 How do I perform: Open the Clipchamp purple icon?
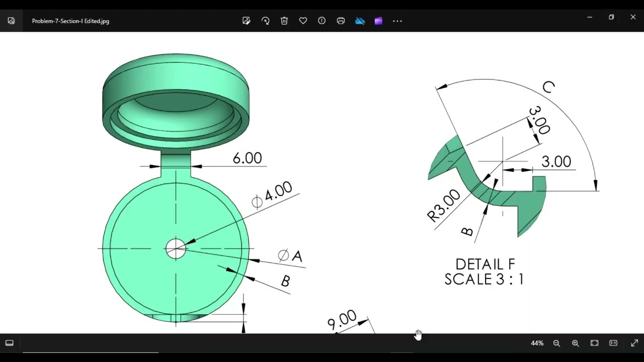pos(378,21)
